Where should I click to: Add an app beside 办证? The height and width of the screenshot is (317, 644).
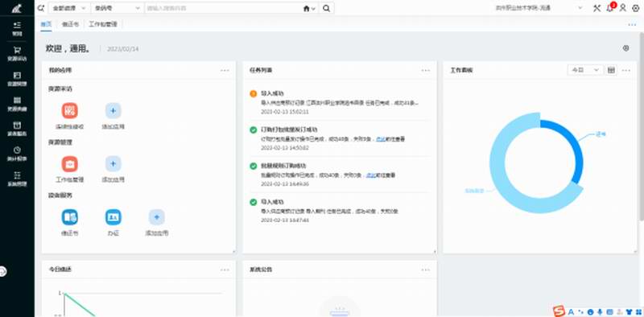[156, 217]
